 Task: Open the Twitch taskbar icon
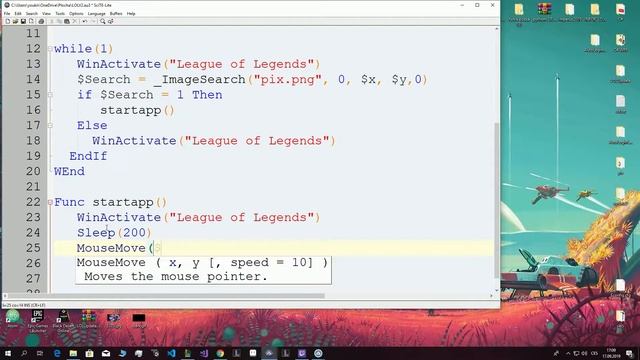point(302,353)
